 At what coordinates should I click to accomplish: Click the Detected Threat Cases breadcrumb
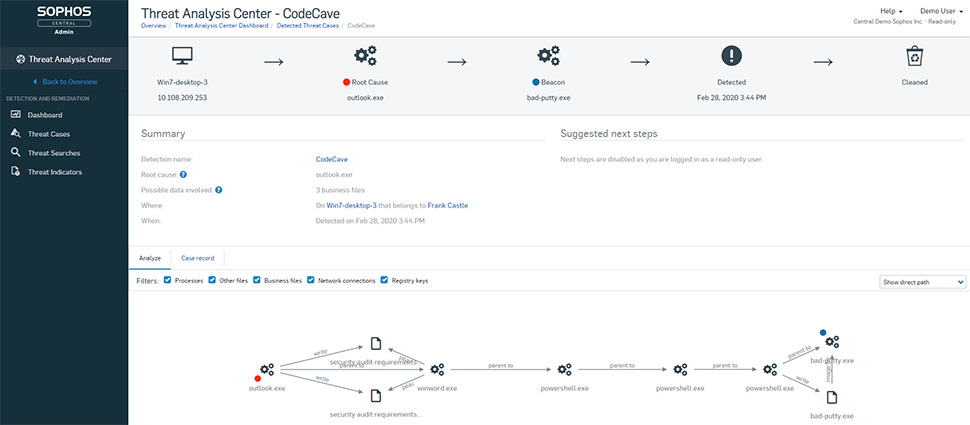(x=307, y=26)
